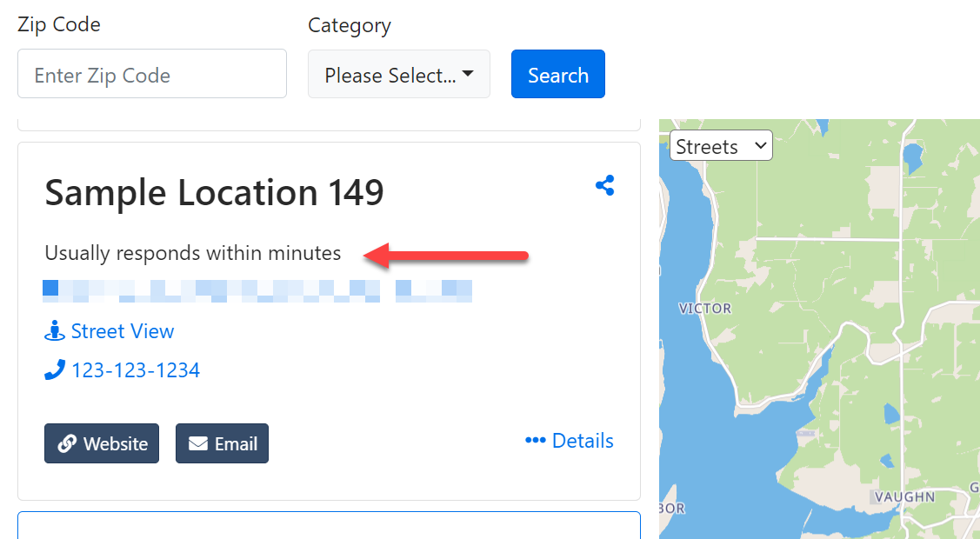
Task: Click the Website button
Action: pyautogui.click(x=102, y=443)
